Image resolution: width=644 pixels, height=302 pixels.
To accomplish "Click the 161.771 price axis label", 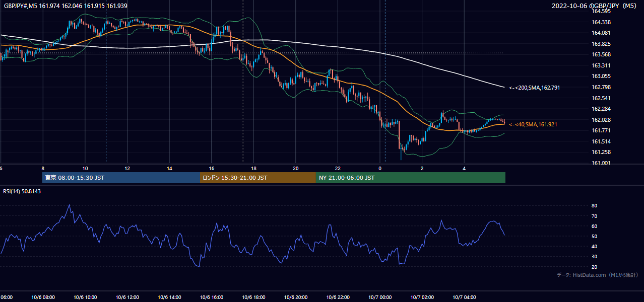I will (601, 130).
